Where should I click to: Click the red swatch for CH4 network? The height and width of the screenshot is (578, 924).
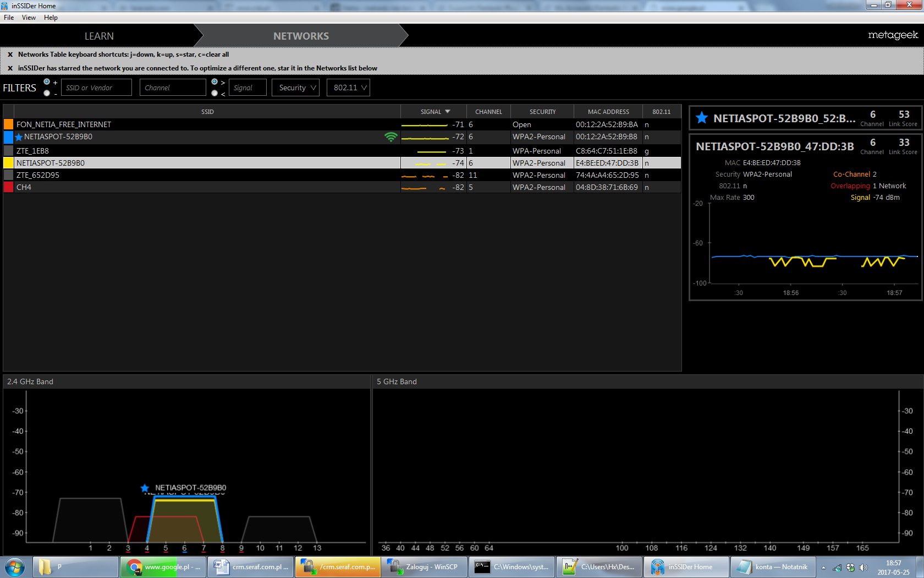tap(8, 187)
